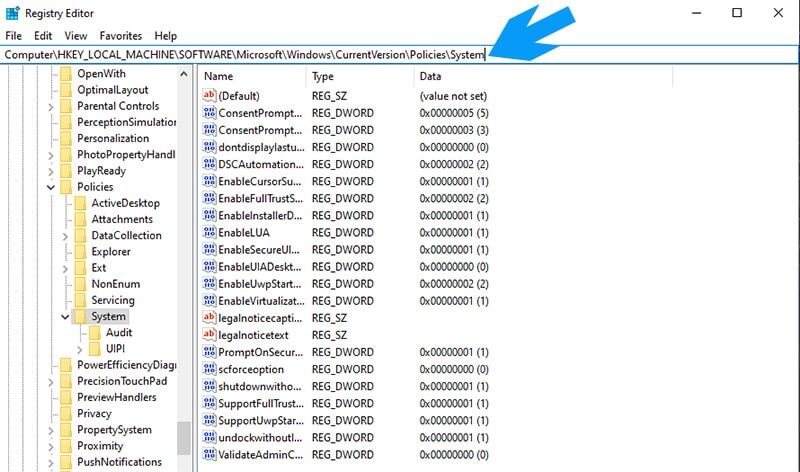Expand the PrecisionTouchPad node
The height and width of the screenshot is (472, 800).
point(51,382)
